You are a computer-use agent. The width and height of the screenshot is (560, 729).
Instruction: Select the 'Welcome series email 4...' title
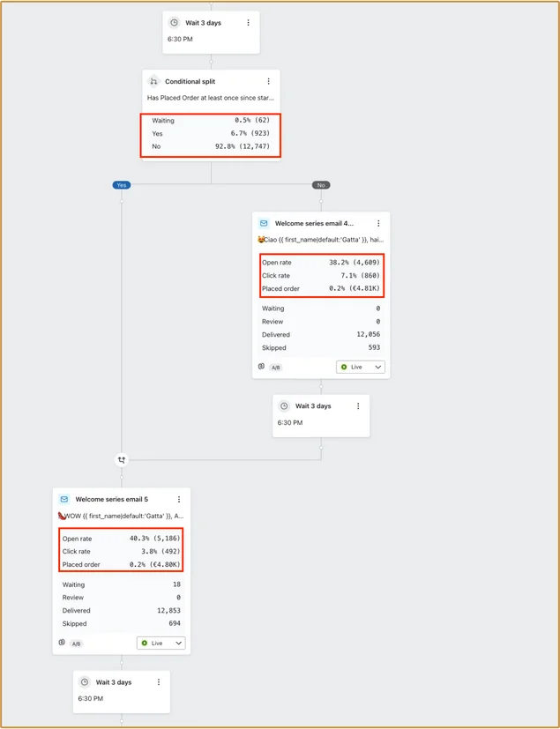coord(315,224)
